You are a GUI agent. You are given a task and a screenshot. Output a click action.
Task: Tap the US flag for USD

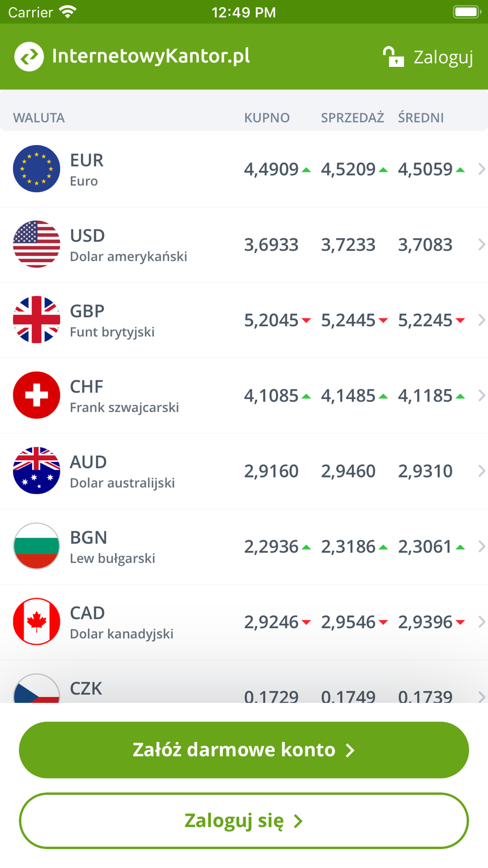pyautogui.click(x=37, y=244)
